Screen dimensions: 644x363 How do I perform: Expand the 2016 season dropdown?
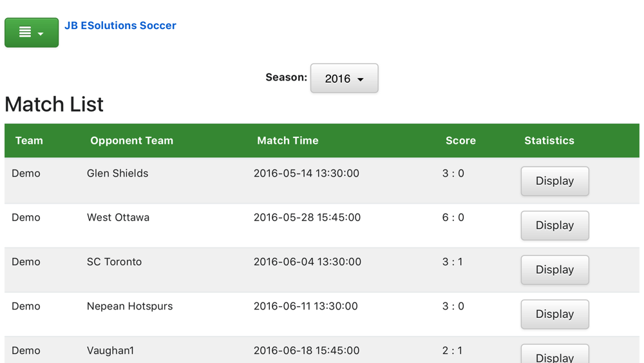click(344, 79)
